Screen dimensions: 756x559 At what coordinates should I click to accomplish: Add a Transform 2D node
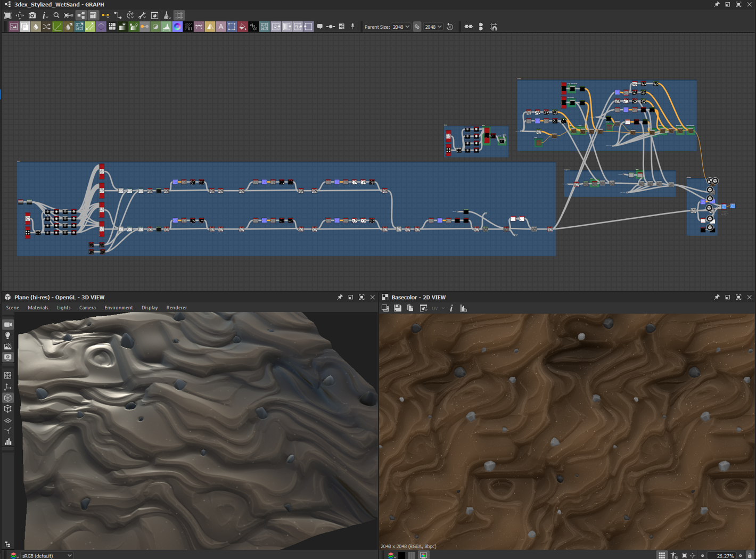pyautogui.click(x=232, y=27)
